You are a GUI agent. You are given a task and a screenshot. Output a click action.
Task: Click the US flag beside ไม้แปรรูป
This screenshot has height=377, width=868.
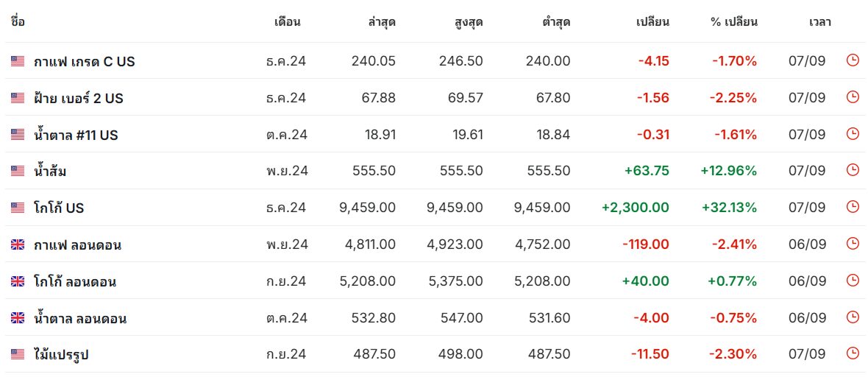point(18,355)
